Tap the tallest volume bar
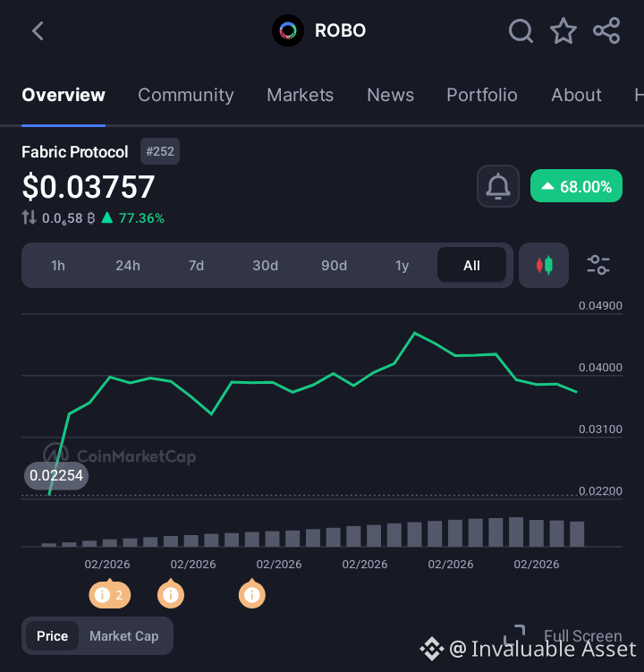Image resolution: width=644 pixels, height=672 pixels. pos(516,532)
